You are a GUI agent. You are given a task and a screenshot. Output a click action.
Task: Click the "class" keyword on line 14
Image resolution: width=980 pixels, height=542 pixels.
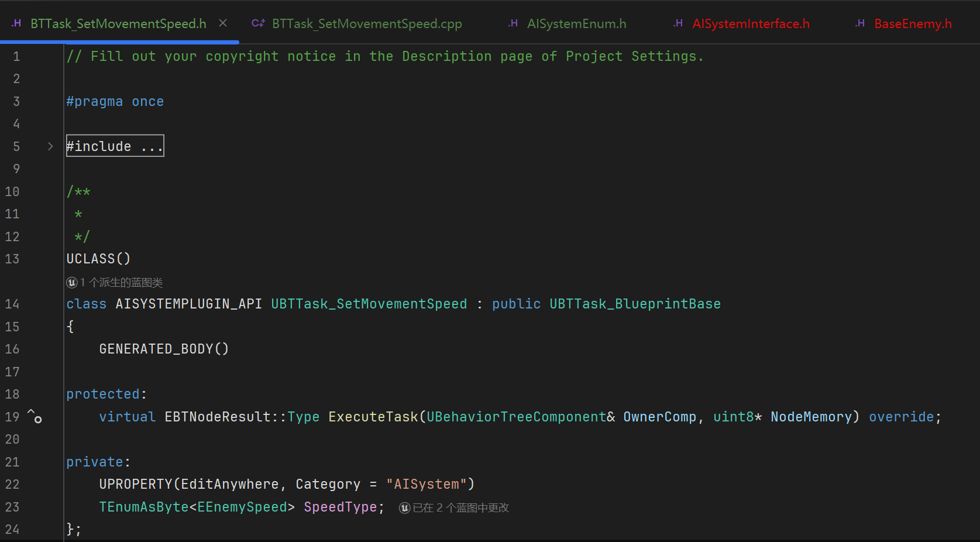(86, 304)
